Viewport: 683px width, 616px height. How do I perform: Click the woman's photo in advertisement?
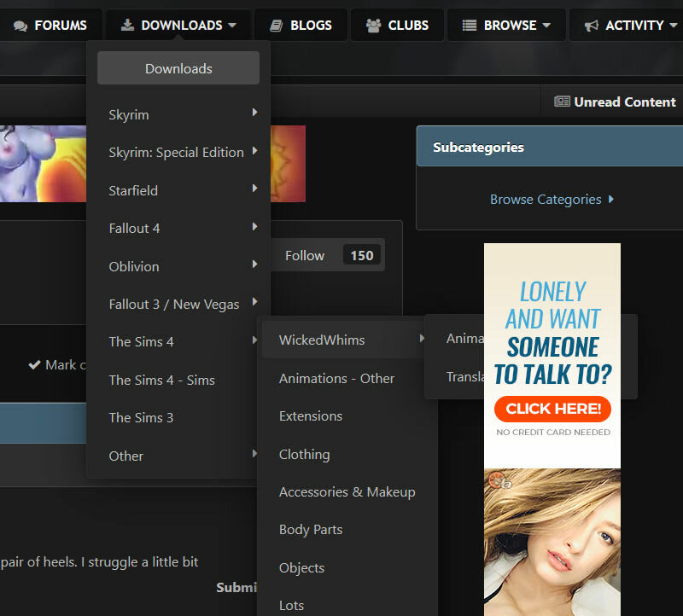pos(552,542)
